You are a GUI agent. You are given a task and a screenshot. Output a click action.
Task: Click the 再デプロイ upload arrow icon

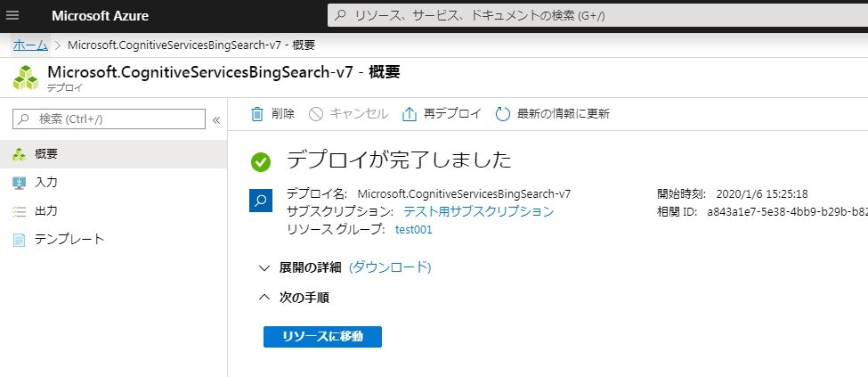point(409,114)
